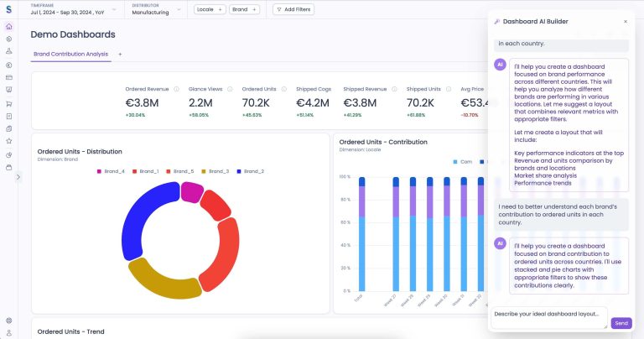Select the Brand Contribution Analysis tab
The image size is (644, 339).
[x=70, y=53]
